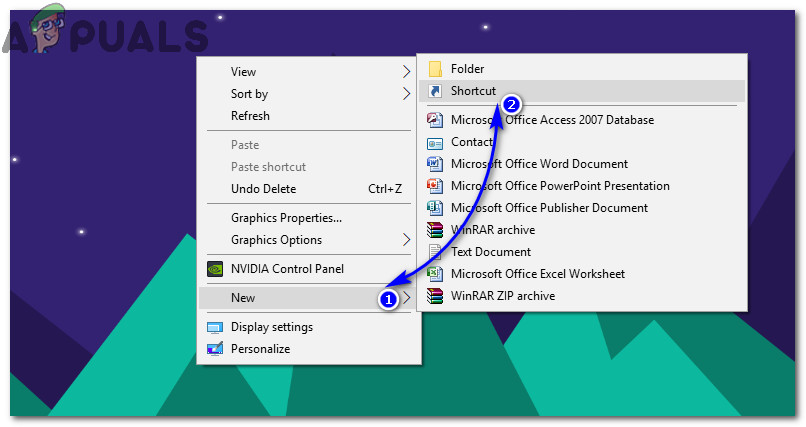
Task: Create Microsoft Office Excel Worksheet
Action: pos(582,274)
